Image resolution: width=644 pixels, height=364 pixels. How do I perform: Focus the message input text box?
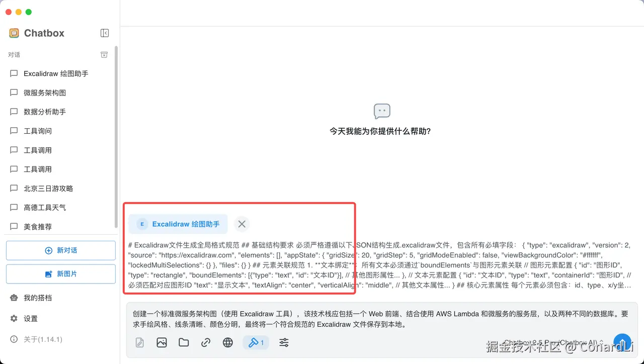coord(382,319)
